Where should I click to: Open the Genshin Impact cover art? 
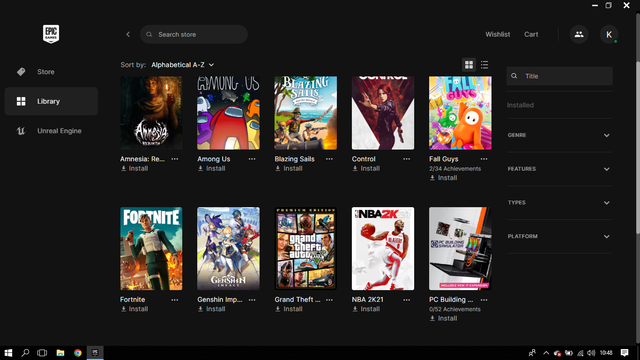click(x=228, y=249)
